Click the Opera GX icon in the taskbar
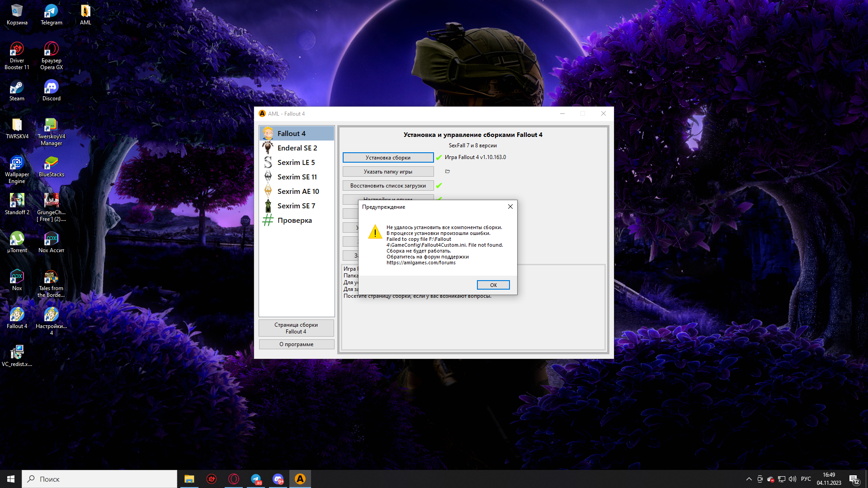 (234, 479)
